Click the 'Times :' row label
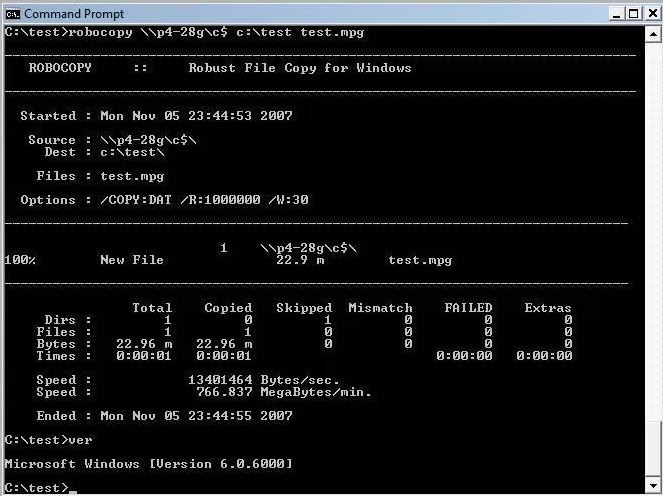The image size is (663, 496). tap(64, 356)
